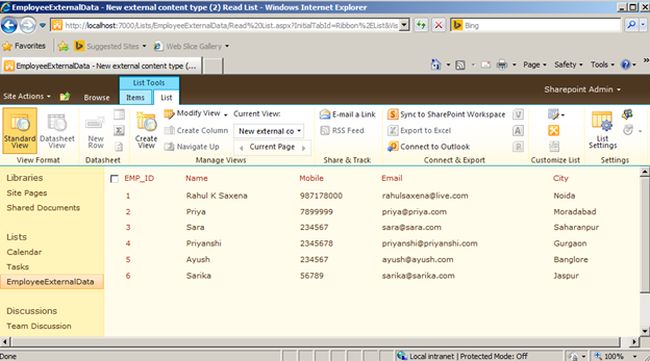Click the browser Help icon
Screen dimensions: 650x361
[625, 65]
